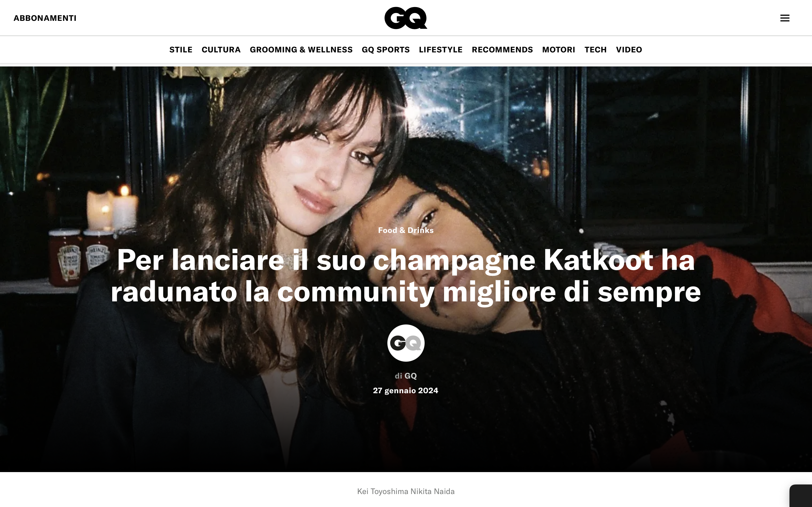Viewport: 812px width, 507px height.
Task: Click the article headline about Katkoot champagne
Action: [x=406, y=276]
